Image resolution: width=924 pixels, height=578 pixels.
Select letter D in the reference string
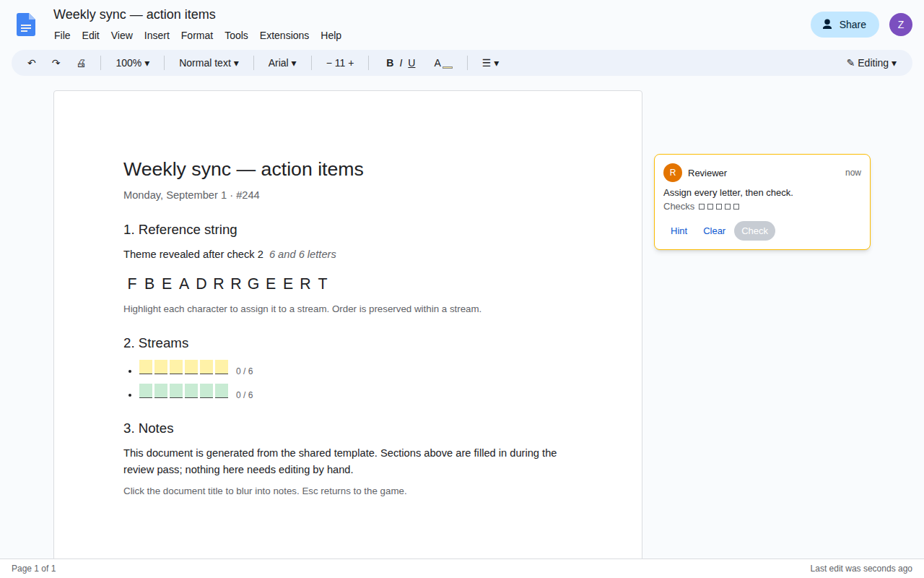click(201, 284)
